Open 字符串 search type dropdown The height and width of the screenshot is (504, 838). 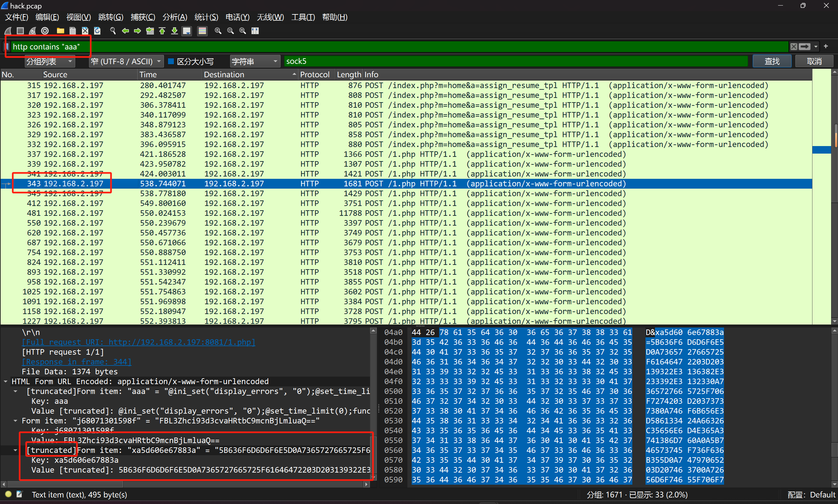tap(255, 62)
